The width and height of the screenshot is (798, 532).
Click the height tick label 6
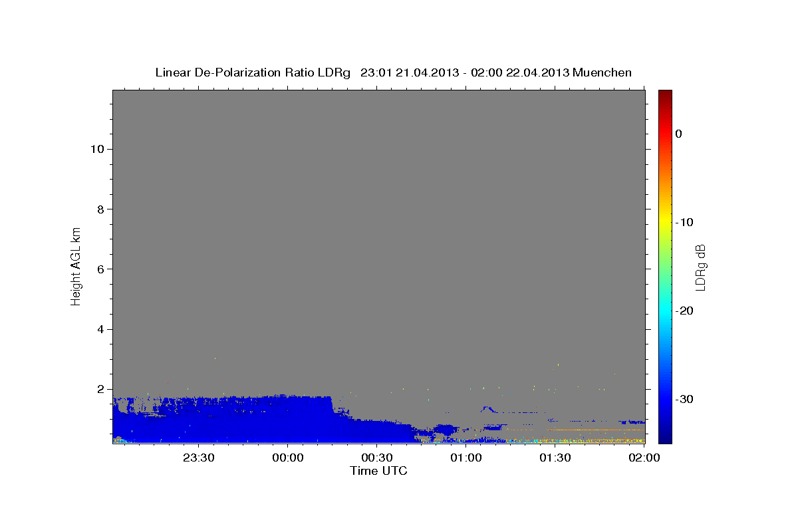(x=100, y=269)
